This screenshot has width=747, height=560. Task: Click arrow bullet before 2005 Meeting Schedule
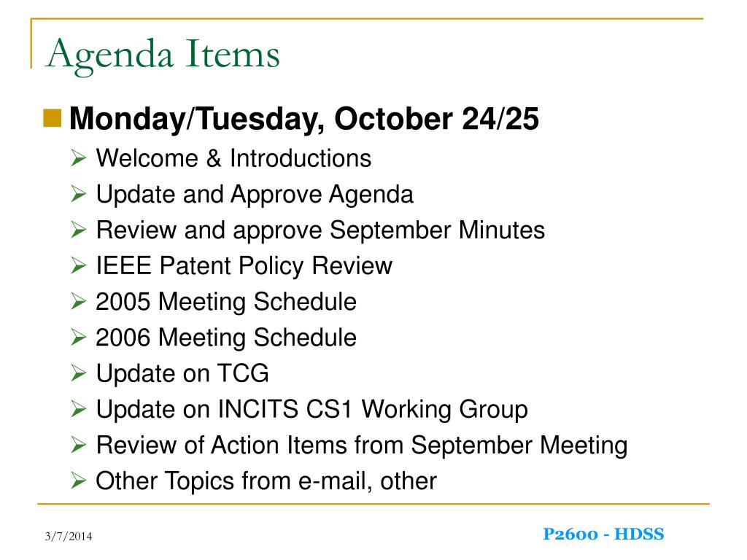click(x=79, y=301)
